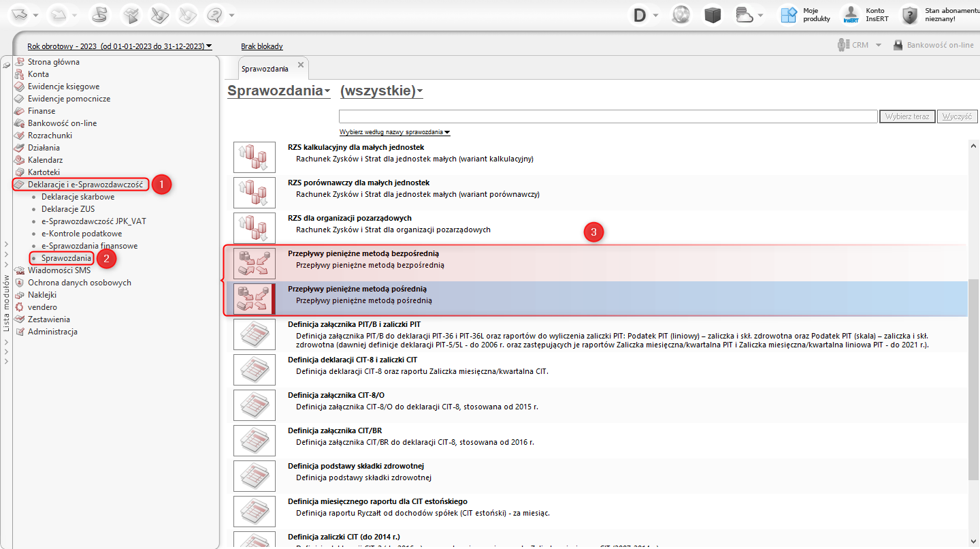Select e-Sprawozdawczość JPK_VAT submenu item
Viewport: 980px width, 549px height.
coord(94,221)
